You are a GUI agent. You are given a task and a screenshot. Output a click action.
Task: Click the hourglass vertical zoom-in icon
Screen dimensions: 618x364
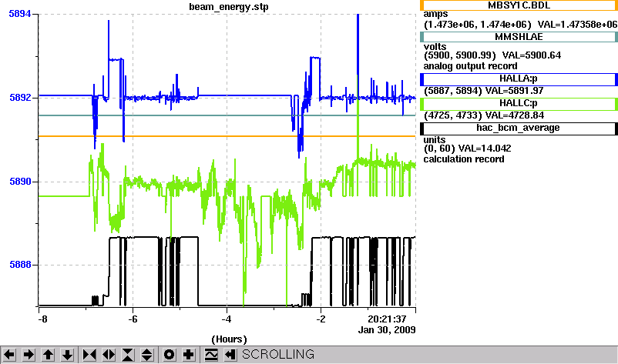point(128,355)
